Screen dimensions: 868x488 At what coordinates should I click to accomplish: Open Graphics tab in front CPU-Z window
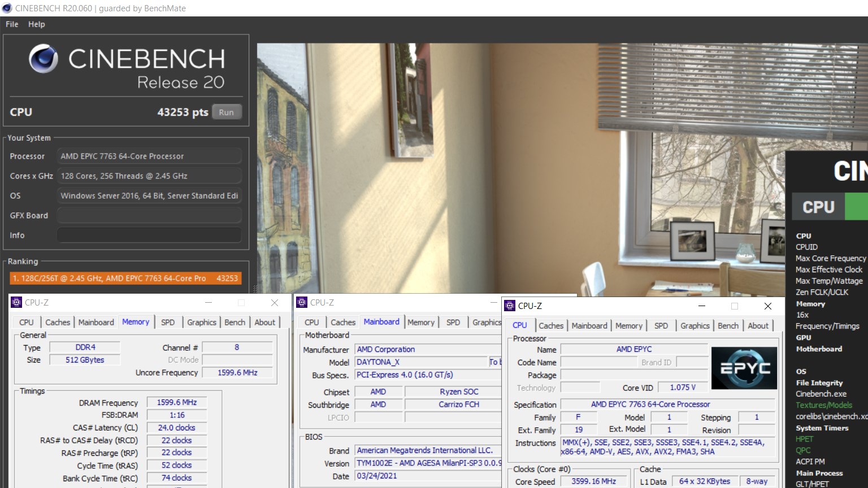pyautogui.click(x=695, y=326)
